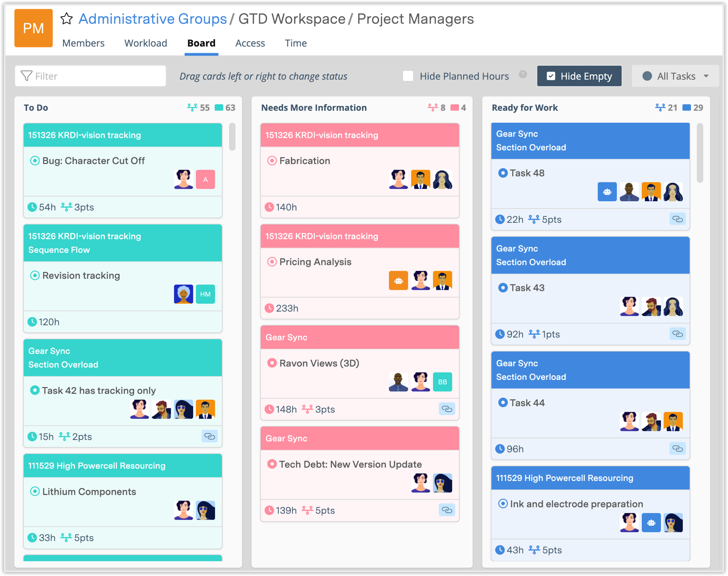
Task: Open the Members tab
Action: 83,43
